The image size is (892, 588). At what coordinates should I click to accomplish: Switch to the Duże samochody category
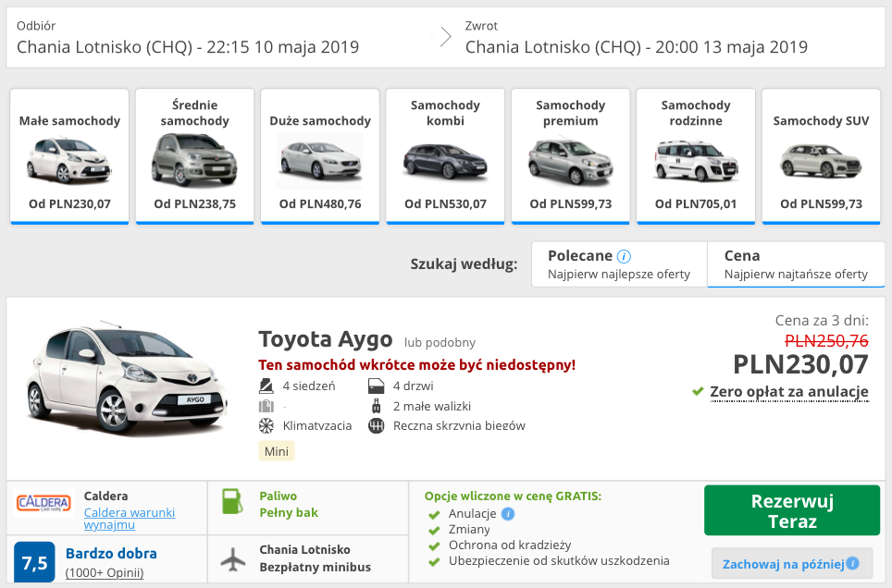tap(319, 153)
